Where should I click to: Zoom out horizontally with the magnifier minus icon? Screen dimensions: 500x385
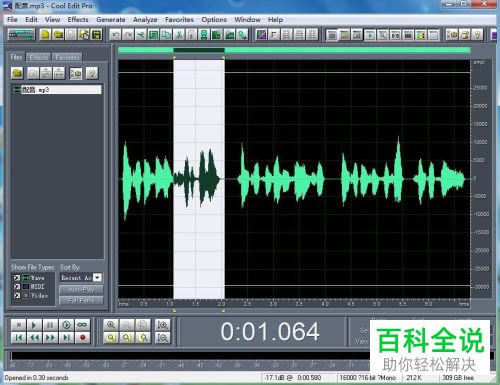point(127,325)
